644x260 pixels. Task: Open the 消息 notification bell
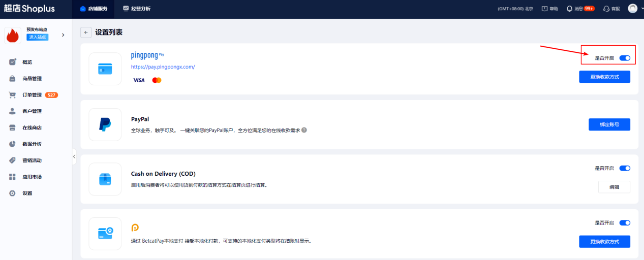[570, 9]
